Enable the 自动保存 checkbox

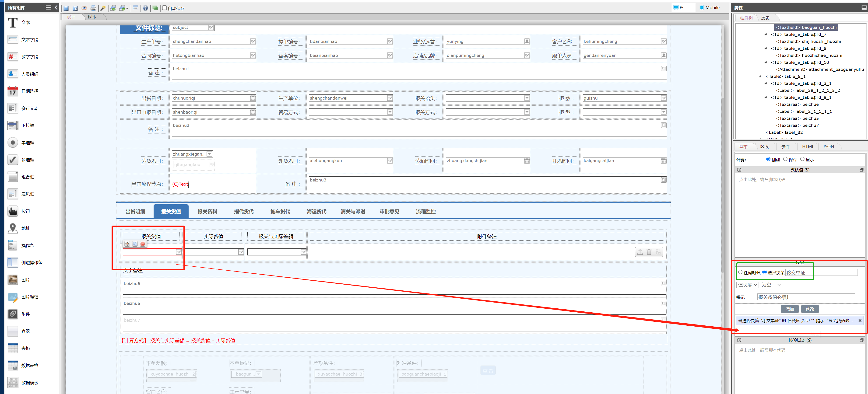pyautogui.click(x=165, y=8)
